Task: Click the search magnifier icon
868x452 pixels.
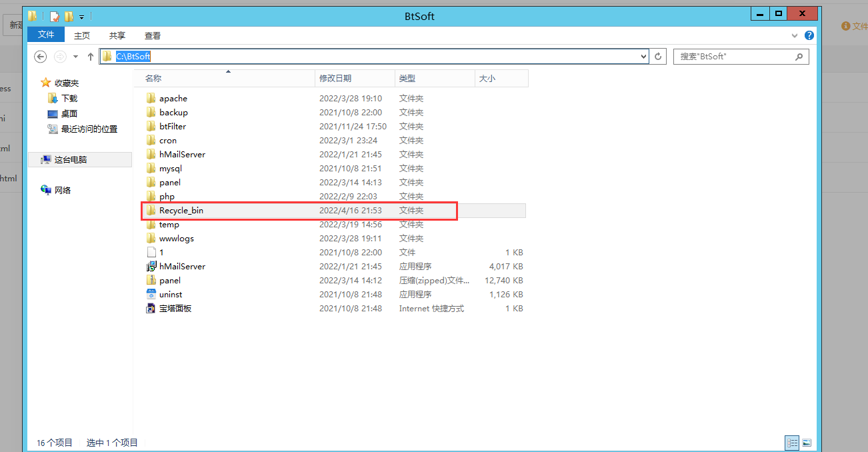Action: [x=799, y=57]
